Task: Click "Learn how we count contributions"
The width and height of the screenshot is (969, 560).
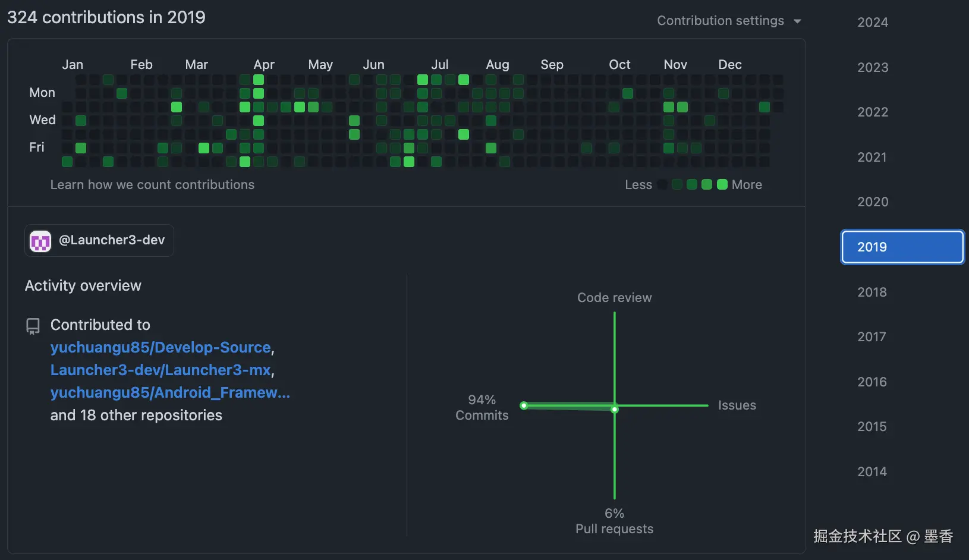Action: 152,184
